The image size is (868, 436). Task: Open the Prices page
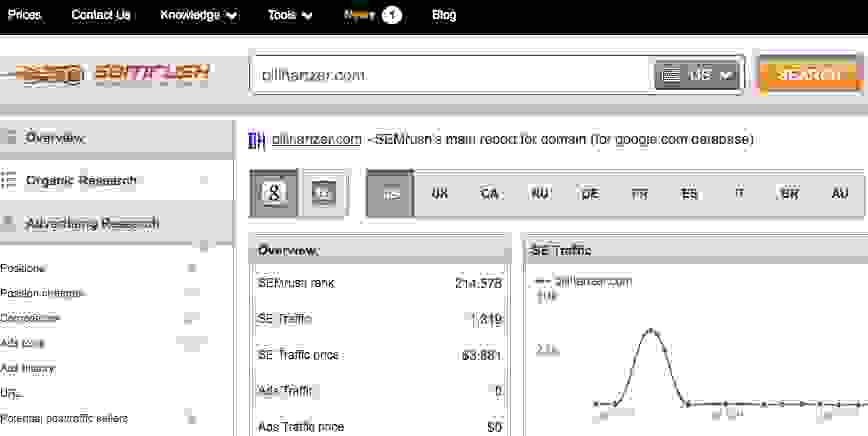pos(24,15)
